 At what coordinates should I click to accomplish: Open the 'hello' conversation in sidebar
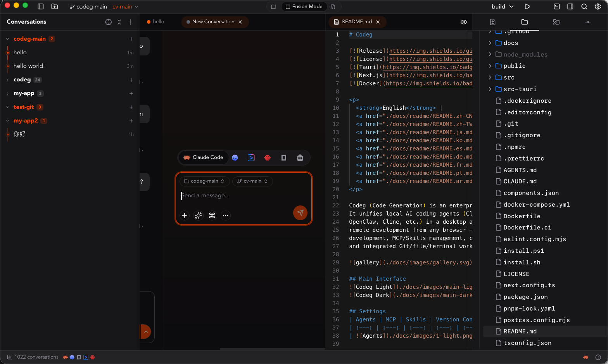[x=70, y=53]
